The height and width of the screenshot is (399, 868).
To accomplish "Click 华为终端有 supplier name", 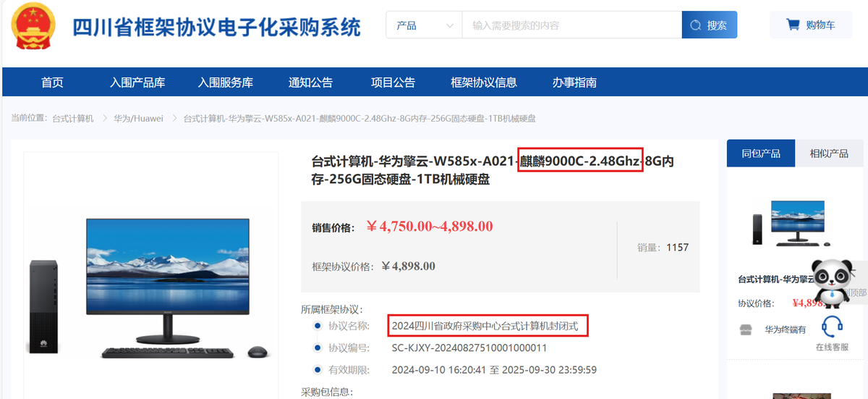I will pos(786,329).
